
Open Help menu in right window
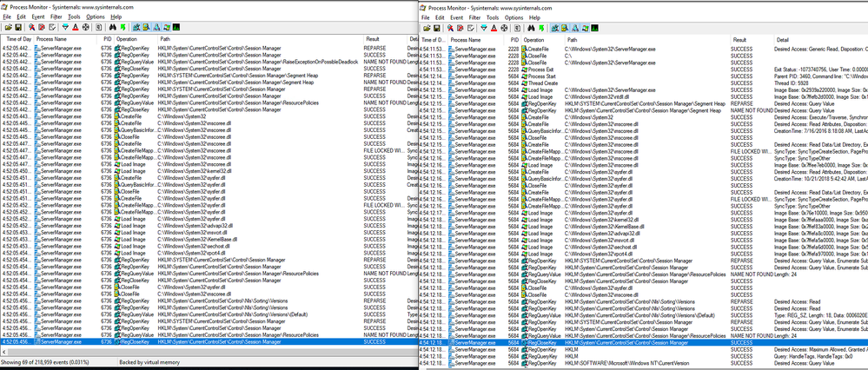point(534,17)
